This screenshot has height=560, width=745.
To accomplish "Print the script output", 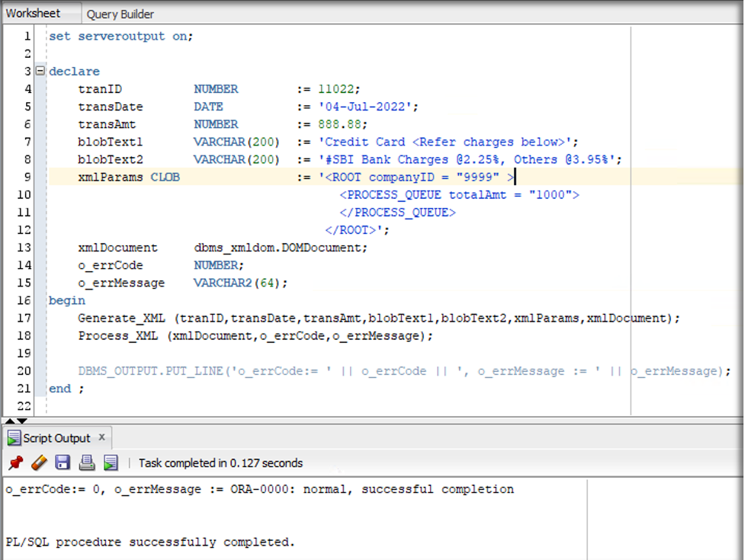I will click(x=87, y=462).
